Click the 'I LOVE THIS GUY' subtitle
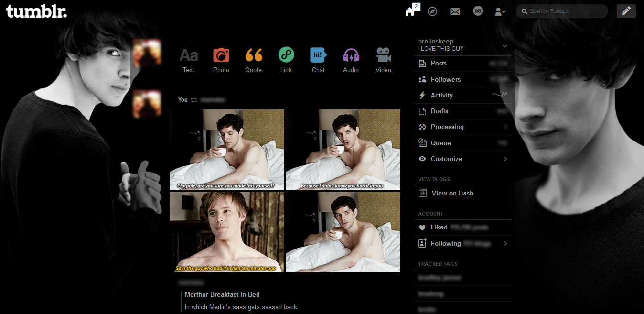 click(x=440, y=49)
